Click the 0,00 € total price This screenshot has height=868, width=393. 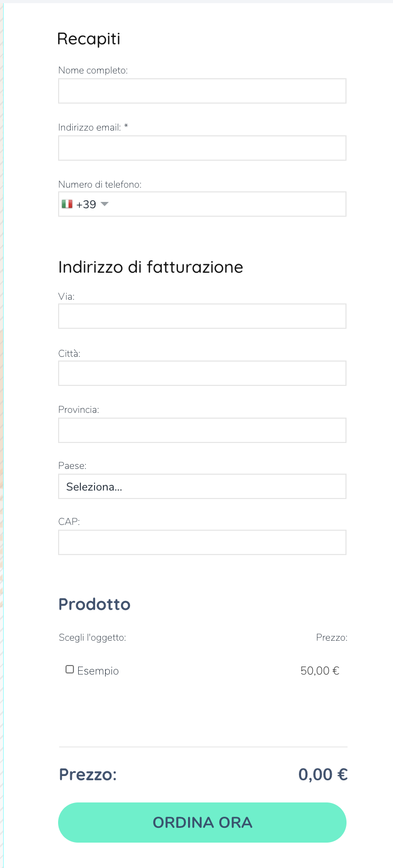(323, 774)
